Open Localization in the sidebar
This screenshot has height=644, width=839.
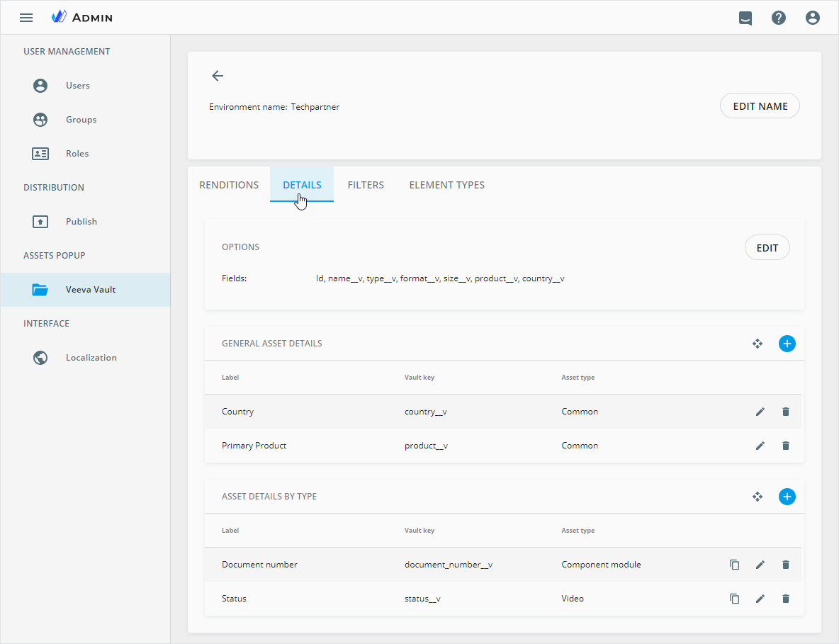click(91, 358)
